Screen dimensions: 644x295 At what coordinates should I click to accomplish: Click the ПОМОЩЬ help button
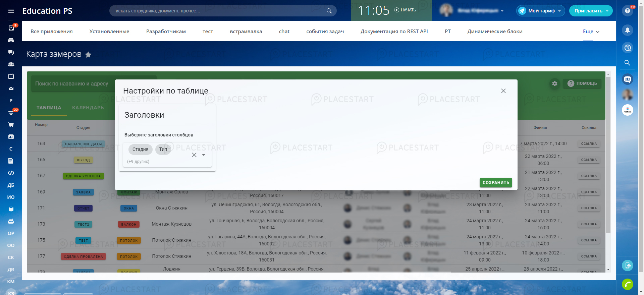(x=582, y=83)
